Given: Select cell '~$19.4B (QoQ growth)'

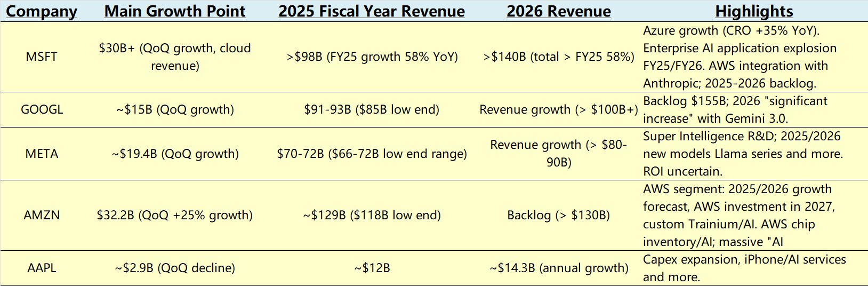Looking at the screenshot, I should tap(175, 154).
